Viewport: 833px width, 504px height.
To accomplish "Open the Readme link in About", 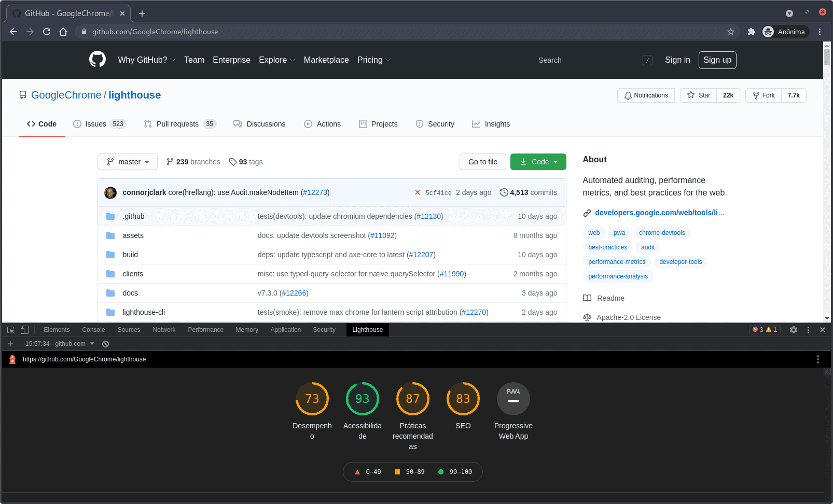I will click(x=604, y=298).
